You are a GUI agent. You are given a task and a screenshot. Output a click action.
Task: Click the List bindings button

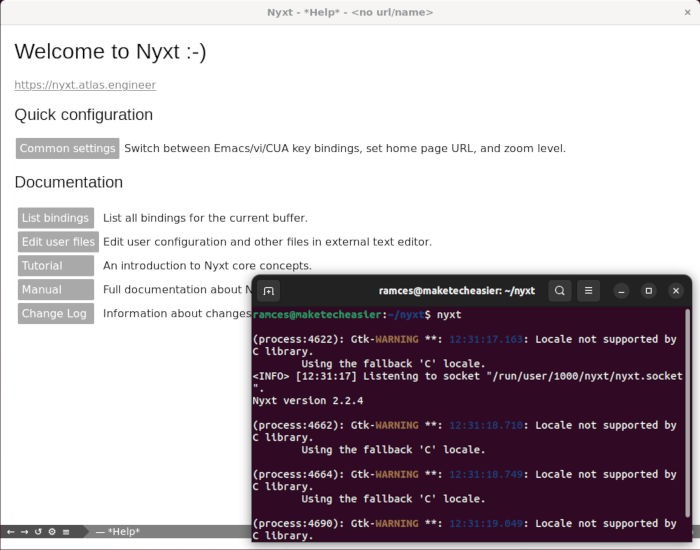[x=56, y=218]
